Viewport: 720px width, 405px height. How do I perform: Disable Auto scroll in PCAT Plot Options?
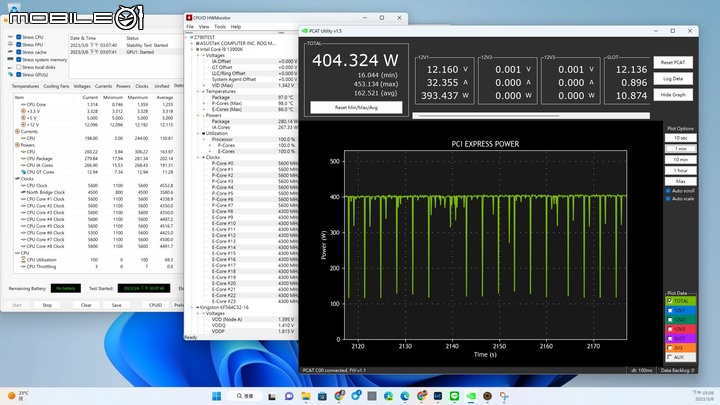click(668, 191)
